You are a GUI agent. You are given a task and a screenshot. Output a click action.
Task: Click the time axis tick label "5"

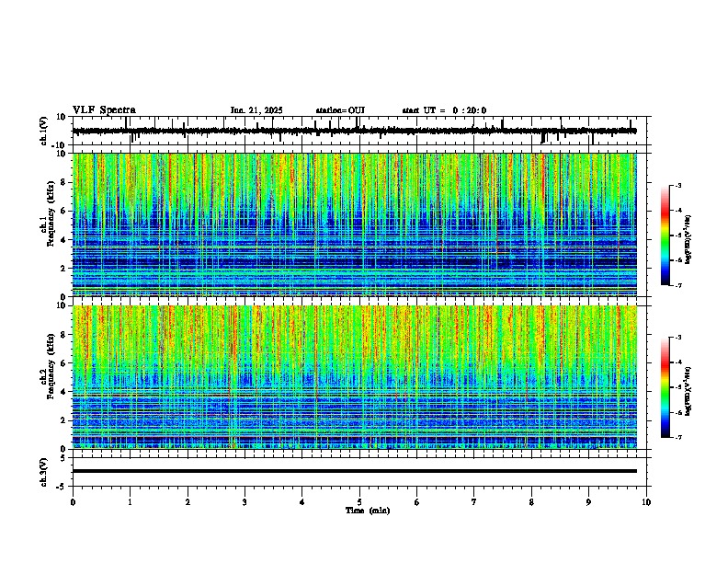coord(359,502)
